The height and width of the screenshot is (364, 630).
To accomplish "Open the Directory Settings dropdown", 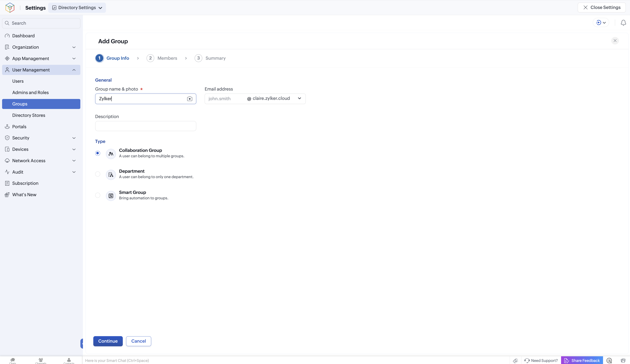I will click(77, 8).
